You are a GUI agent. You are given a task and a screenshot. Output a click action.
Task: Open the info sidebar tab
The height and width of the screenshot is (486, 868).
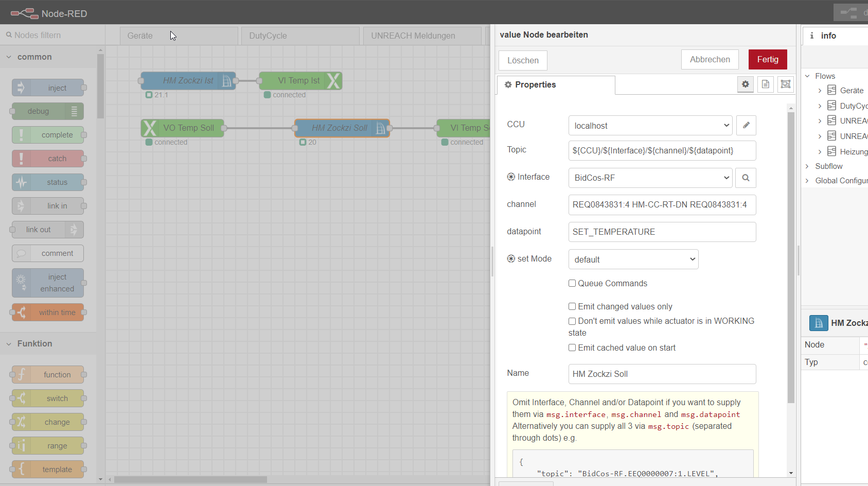[x=835, y=36]
